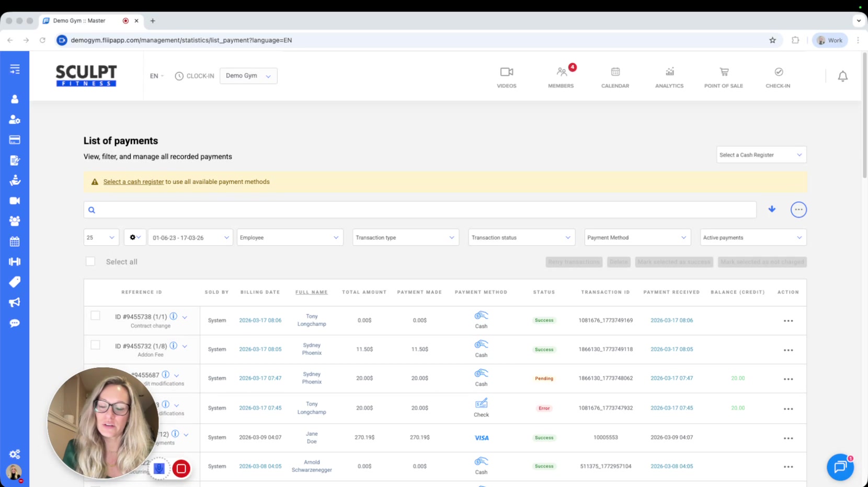Screen dimensions: 868x487
Task: Click the red stop recording button
Action: [x=181, y=469]
